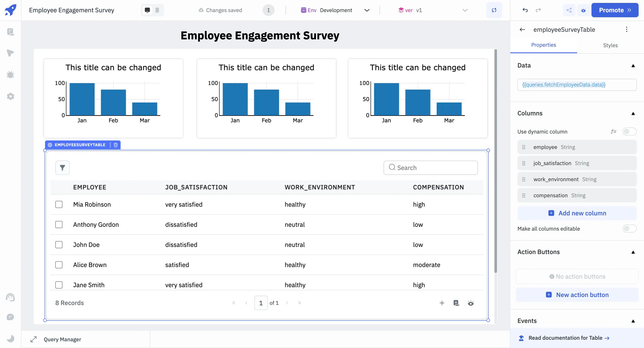This screenshot has height=348, width=644.
Task: Check the checkbox next to Mia Robinson
Action: tap(59, 204)
